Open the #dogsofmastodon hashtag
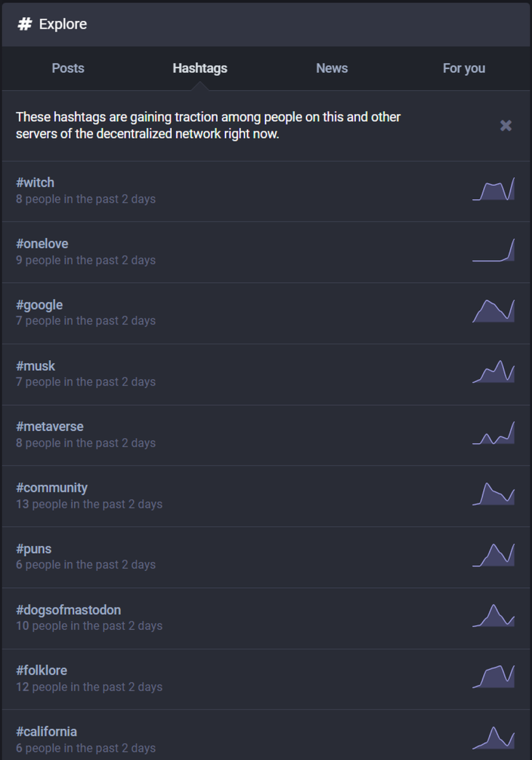532x760 pixels. pos(68,610)
